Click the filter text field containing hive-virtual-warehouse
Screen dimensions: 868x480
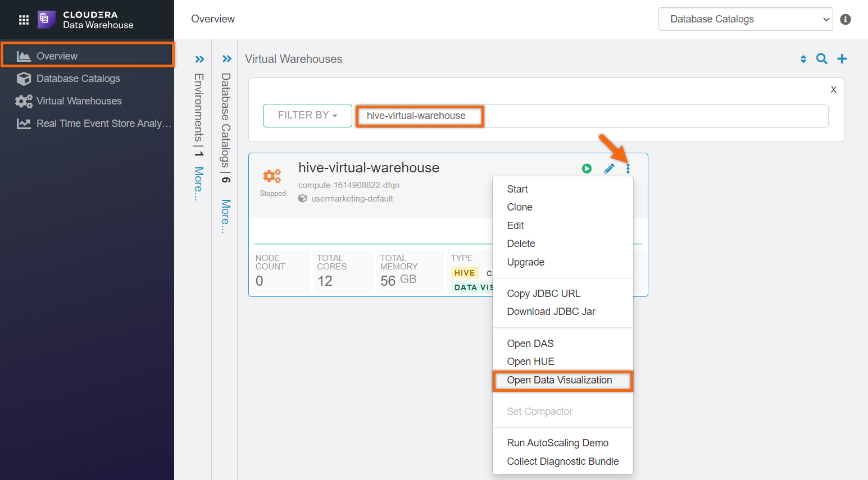592,116
